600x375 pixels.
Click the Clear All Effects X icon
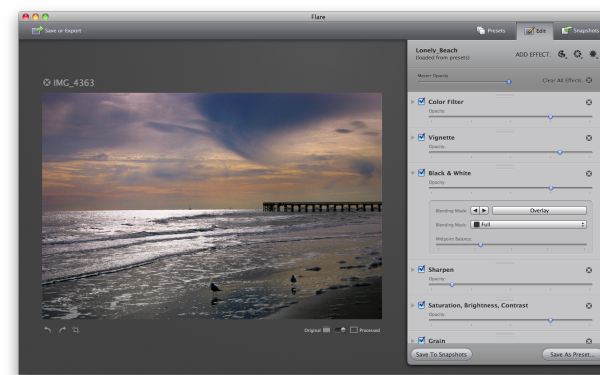(x=589, y=80)
